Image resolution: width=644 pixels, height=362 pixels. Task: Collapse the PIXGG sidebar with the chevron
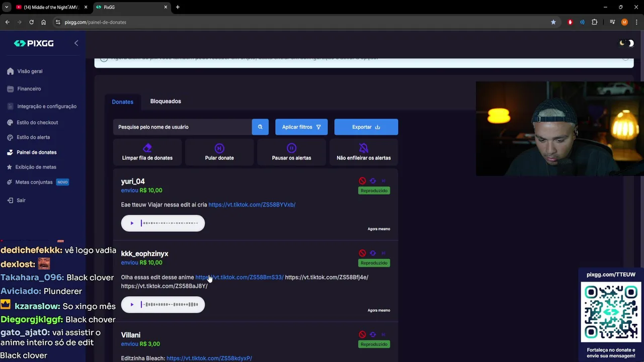pos(76,43)
